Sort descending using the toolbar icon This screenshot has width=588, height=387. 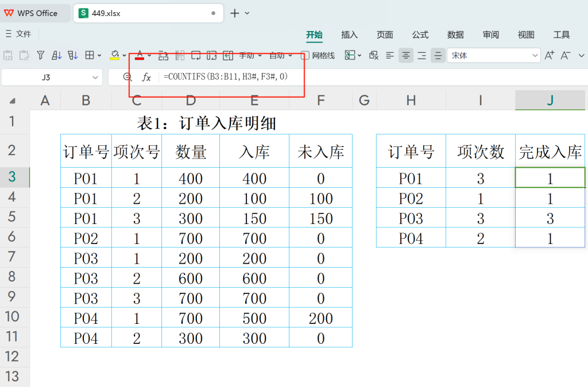(x=73, y=56)
